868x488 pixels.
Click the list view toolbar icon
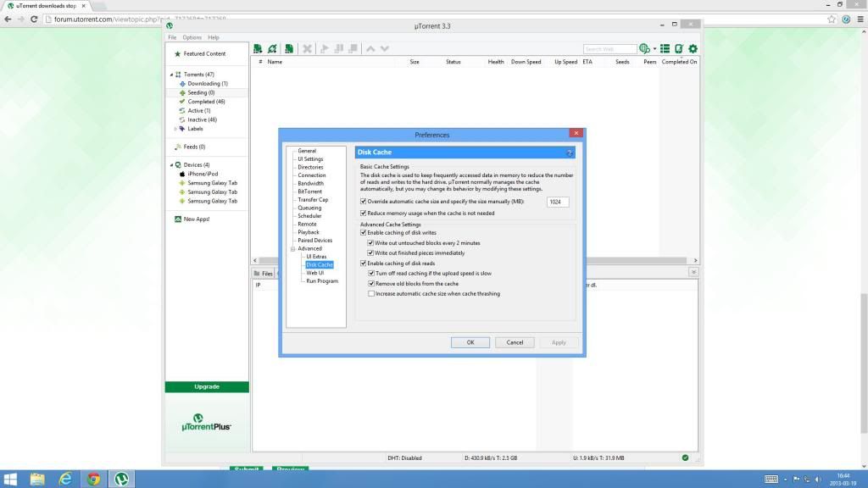click(665, 48)
